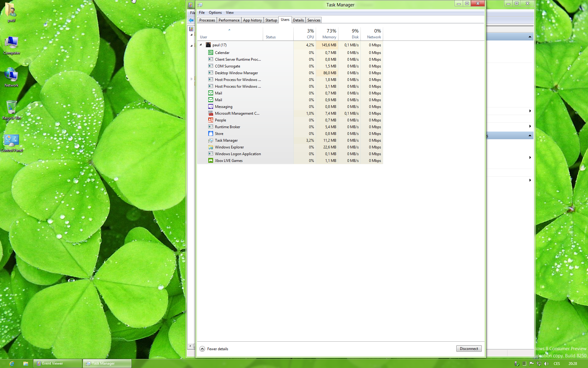588x368 pixels.
Task: Sort by the Disk column header
Action: coord(349,34)
